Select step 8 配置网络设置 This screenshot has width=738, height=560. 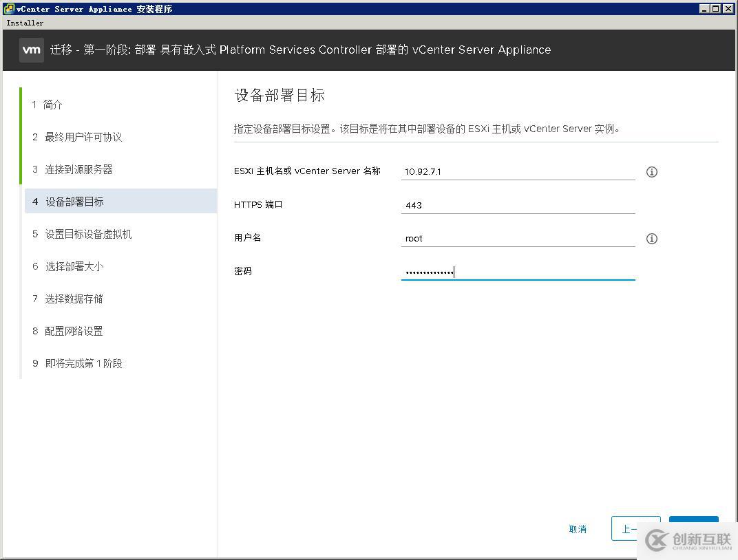67,331
